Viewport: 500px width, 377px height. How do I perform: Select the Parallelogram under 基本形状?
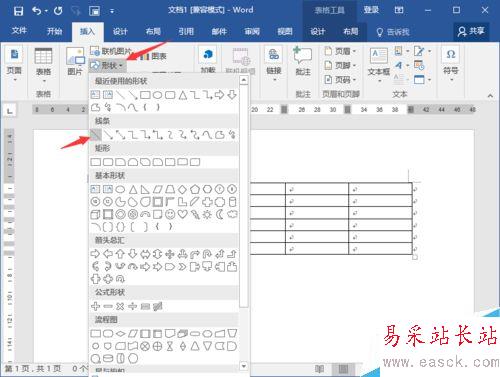click(157, 189)
